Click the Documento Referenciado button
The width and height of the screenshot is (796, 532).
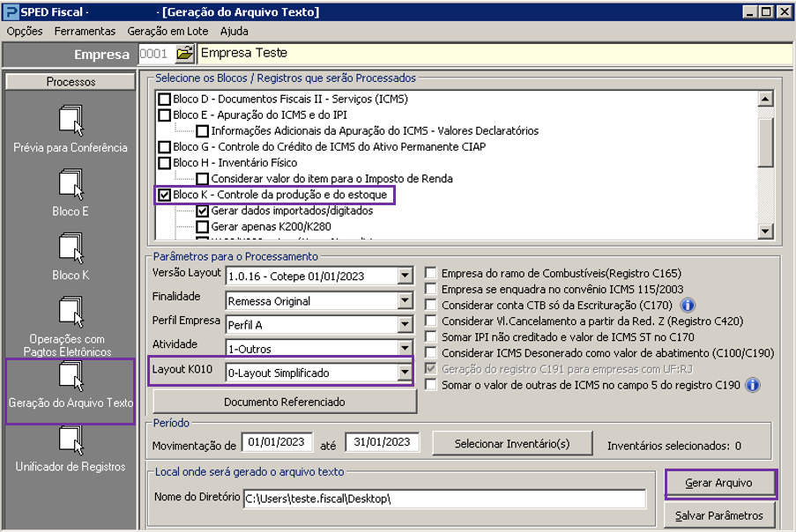coord(284,403)
